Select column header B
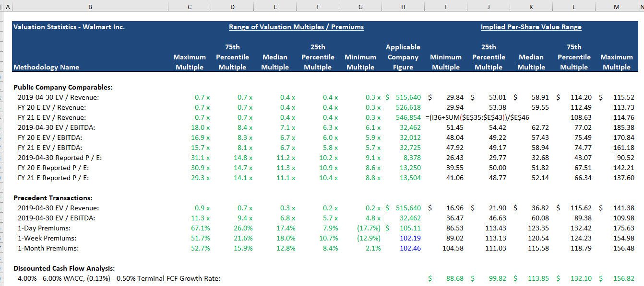644x286 pixels. click(90, 7)
